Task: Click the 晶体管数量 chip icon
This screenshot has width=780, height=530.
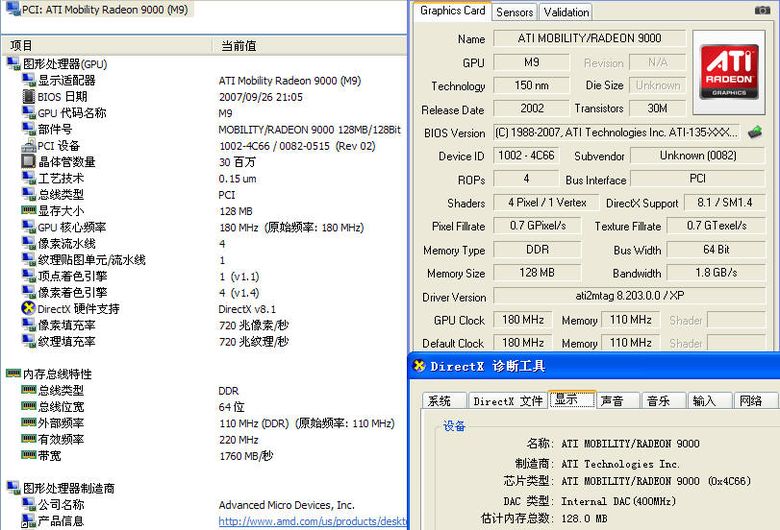Action: (x=28, y=161)
